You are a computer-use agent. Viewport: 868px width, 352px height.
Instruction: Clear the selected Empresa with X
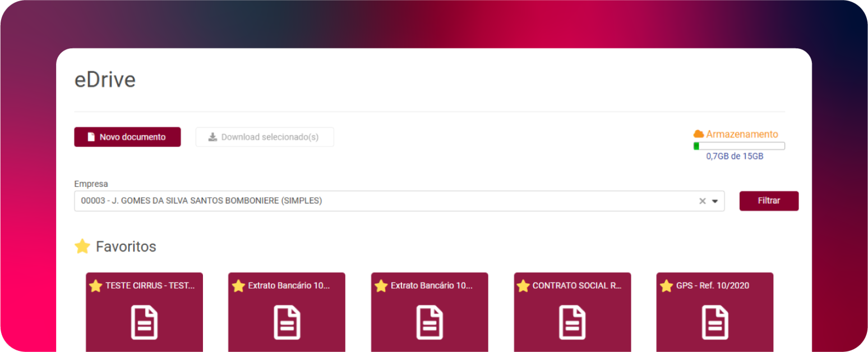[x=702, y=201]
